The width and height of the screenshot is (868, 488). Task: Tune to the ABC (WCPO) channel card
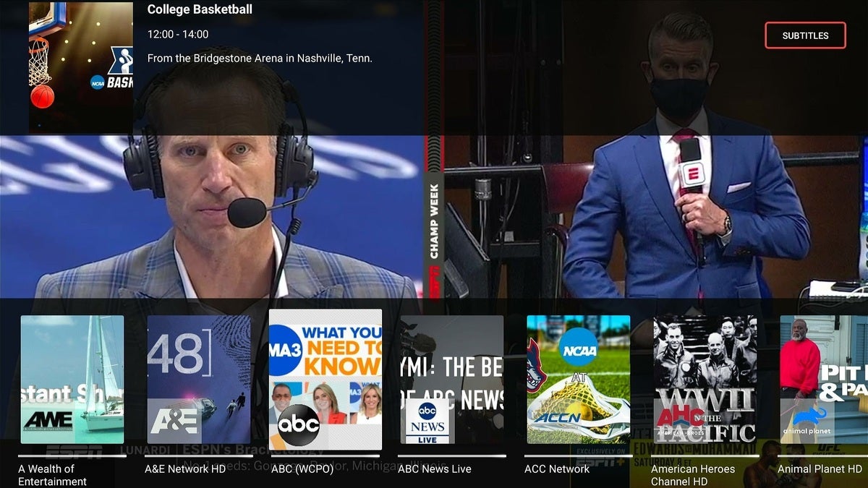point(325,380)
